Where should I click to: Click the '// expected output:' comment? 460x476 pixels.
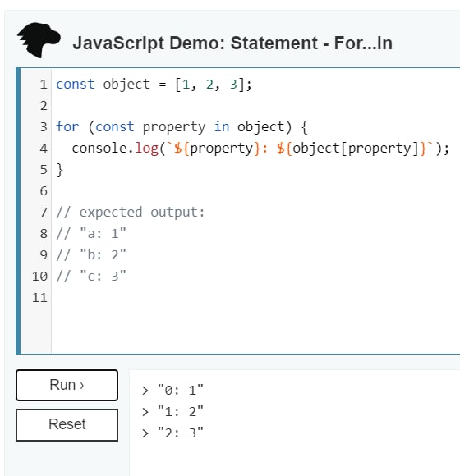(131, 213)
